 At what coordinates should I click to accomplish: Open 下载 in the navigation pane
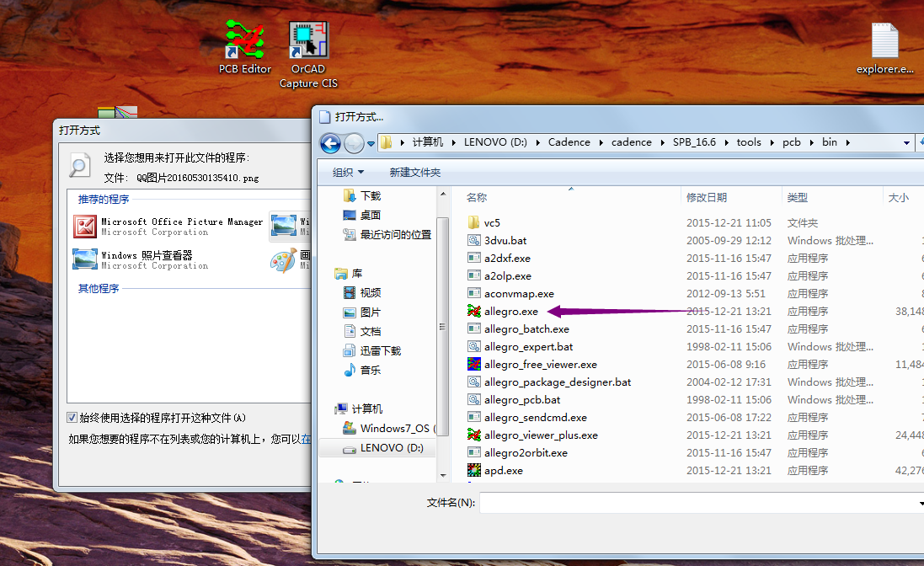point(362,195)
